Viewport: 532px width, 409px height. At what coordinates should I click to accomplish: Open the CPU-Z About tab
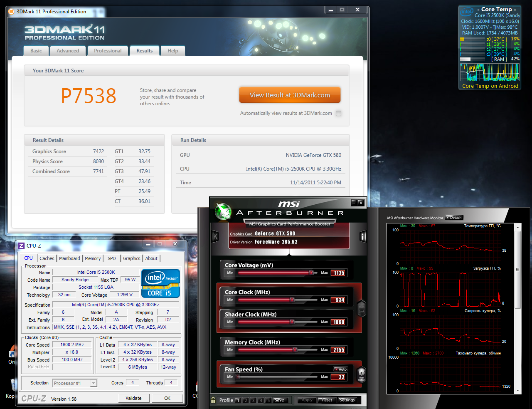[x=151, y=258]
